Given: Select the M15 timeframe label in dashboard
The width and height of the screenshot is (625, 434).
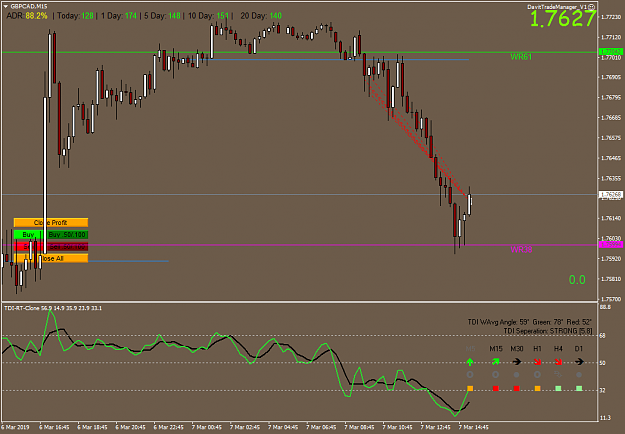Looking at the screenshot, I should 495,349.
